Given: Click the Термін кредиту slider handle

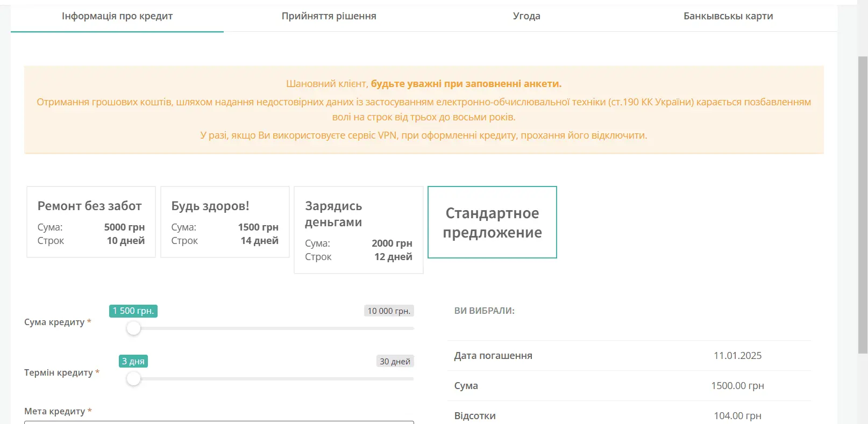Looking at the screenshot, I should 133,379.
